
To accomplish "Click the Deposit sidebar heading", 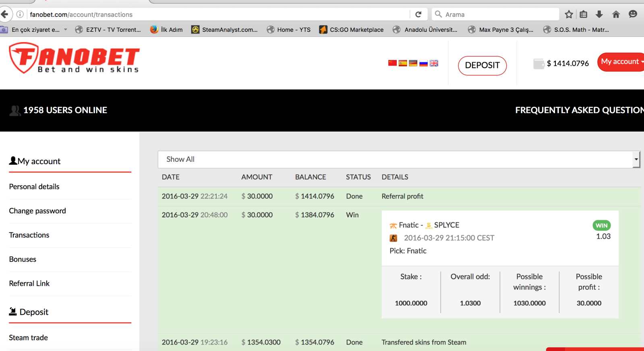I will [29, 312].
